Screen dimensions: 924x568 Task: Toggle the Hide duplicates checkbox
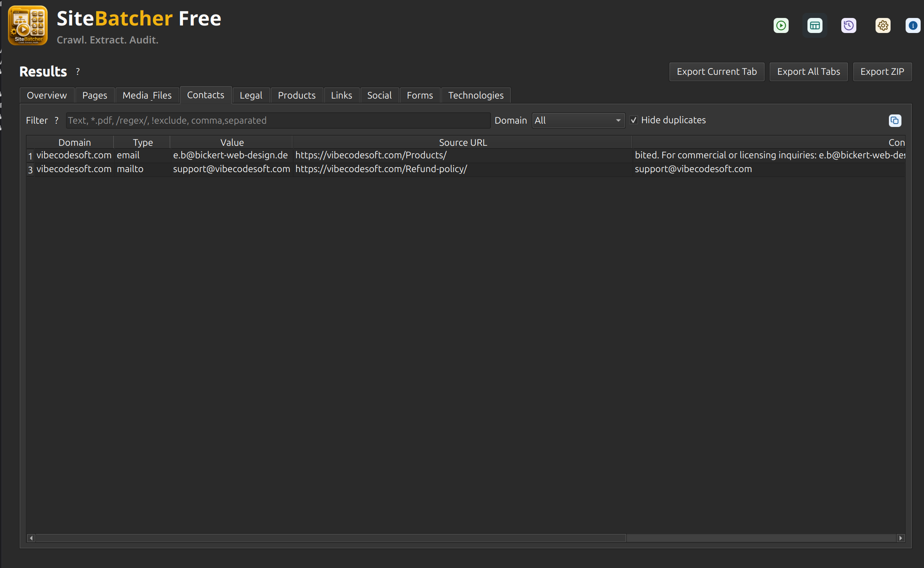coord(634,120)
